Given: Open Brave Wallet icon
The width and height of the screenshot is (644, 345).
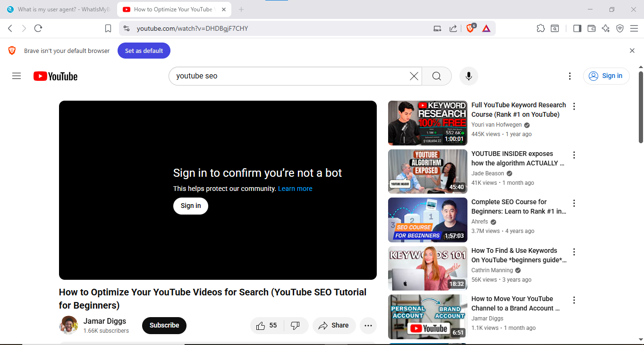Looking at the screenshot, I should (x=591, y=28).
